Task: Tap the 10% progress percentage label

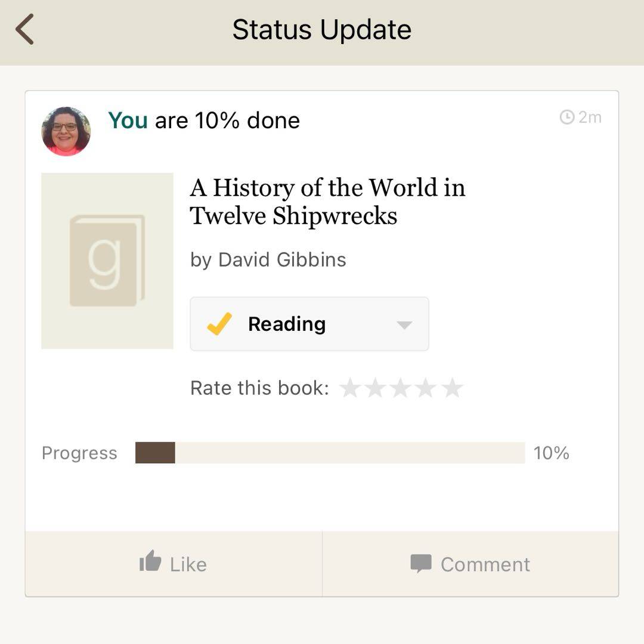Action: point(551,453)
